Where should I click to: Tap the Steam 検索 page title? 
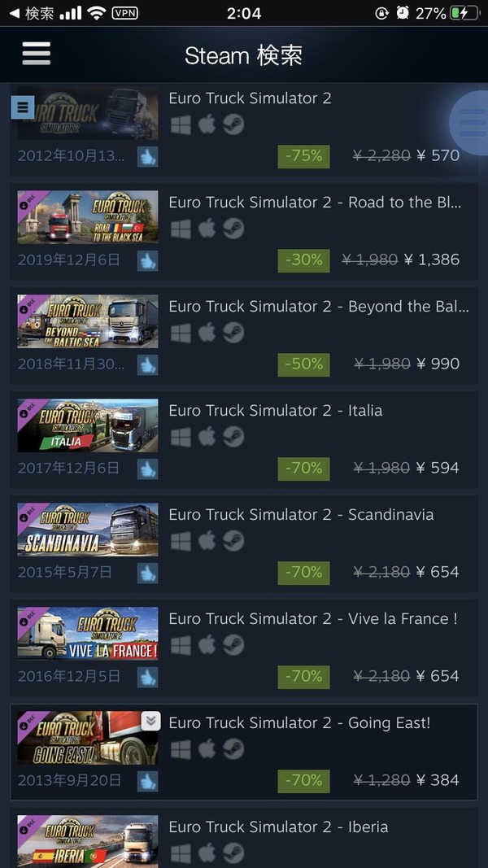coord(243,56)
